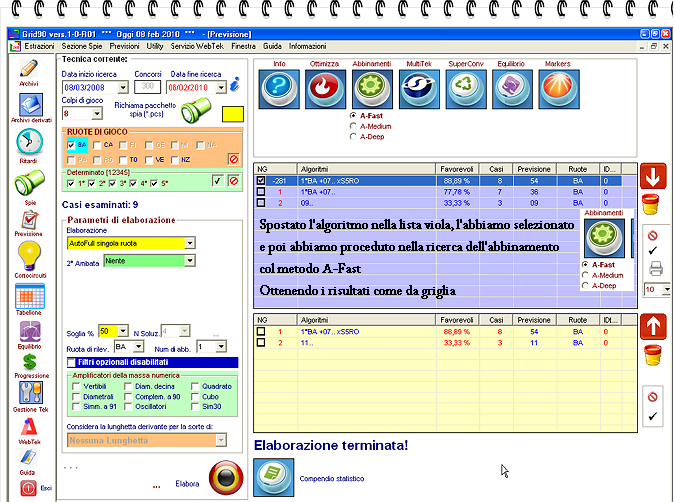Open Soglia % dropdown
The width and height of the screenshot is (675, 502).
click(123, 331)
